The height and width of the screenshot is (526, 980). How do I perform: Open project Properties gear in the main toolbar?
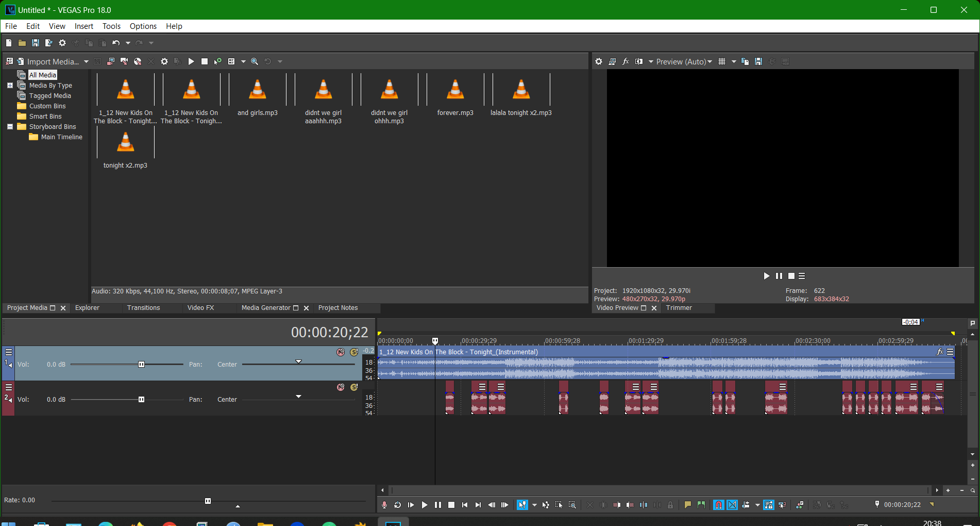click(62, 43)
